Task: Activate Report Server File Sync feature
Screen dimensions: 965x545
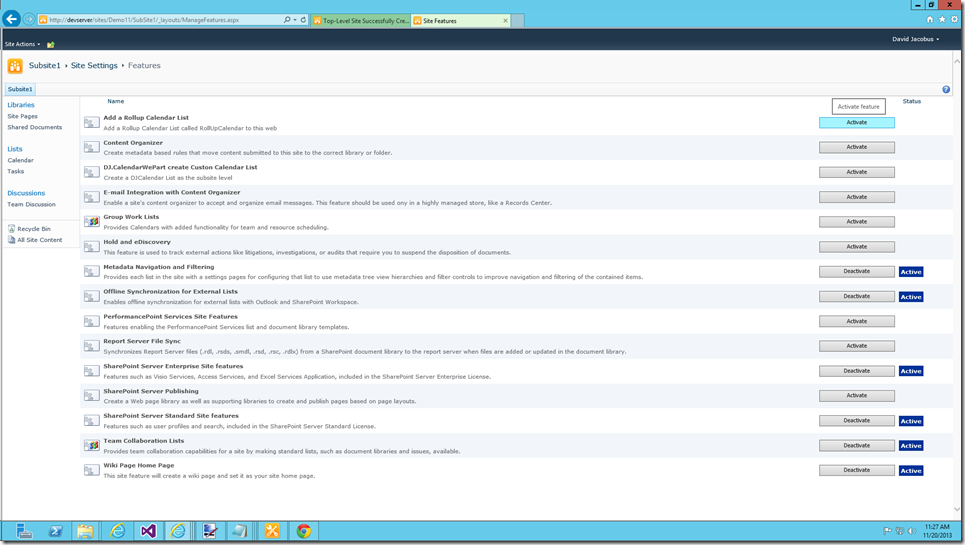Action: click(x=857, y=346)
